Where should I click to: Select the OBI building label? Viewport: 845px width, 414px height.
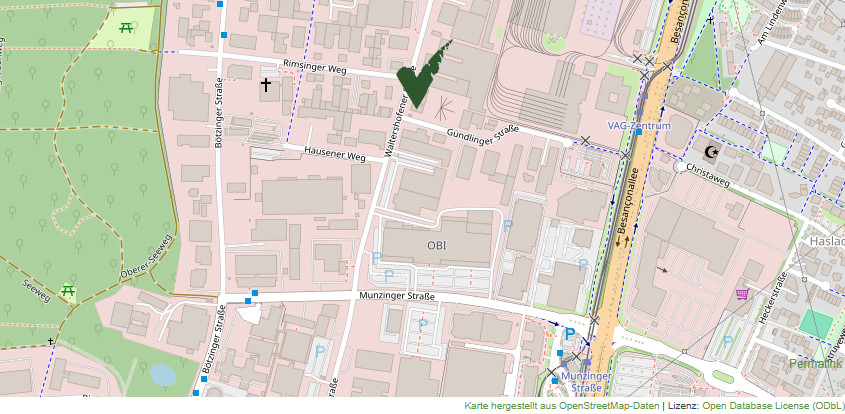[x=437, y=245]
